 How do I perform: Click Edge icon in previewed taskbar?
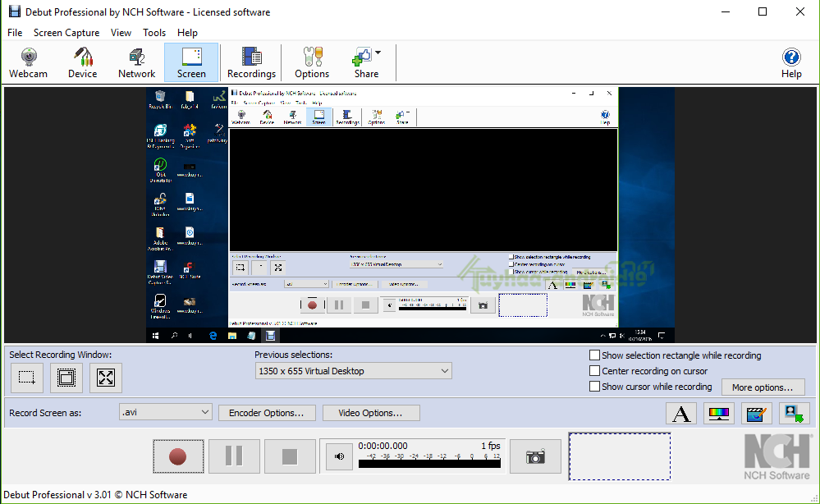pyautogui.click(x=213, y=336)
